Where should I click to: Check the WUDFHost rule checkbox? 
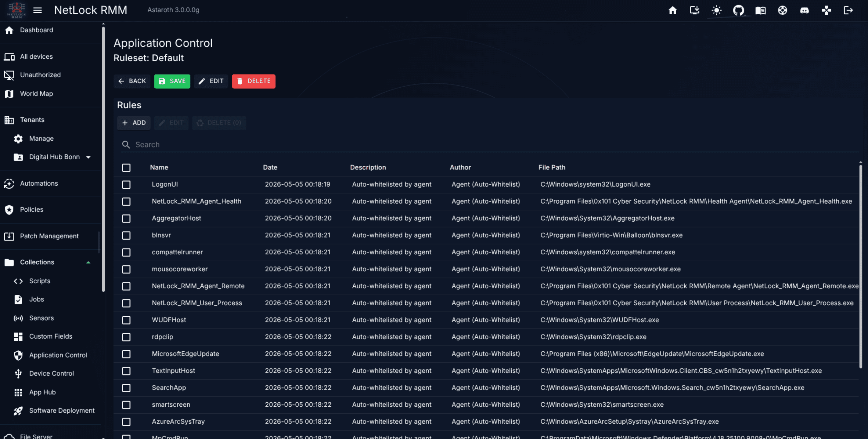[x=126, y=320]
